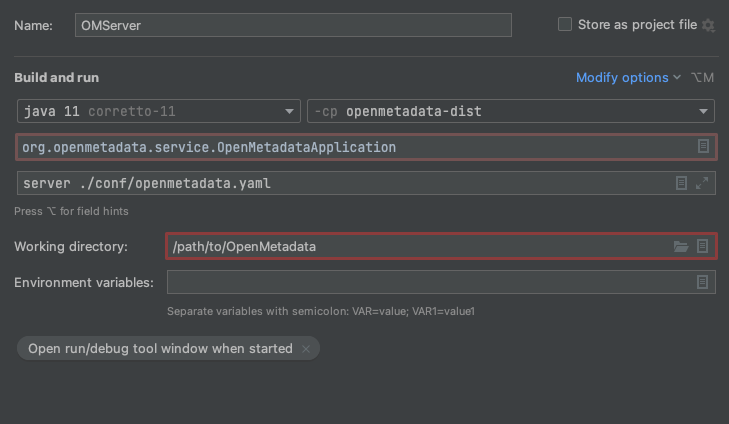Click the program arguments field with server text
Screen dimensions: 729x424
[x=340, y=183]
